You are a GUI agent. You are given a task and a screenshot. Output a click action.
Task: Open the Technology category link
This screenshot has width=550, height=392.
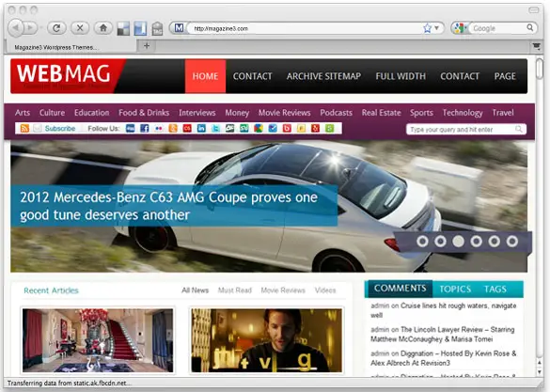coord(463,113)
